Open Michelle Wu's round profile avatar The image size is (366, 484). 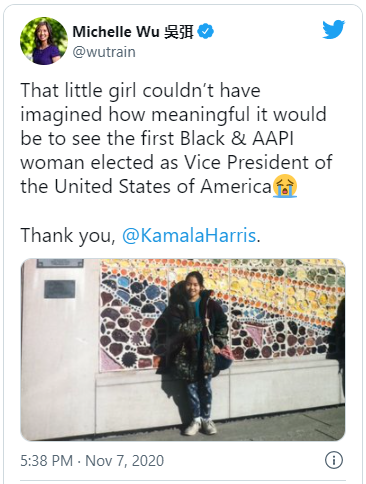(x=44, y=41)
